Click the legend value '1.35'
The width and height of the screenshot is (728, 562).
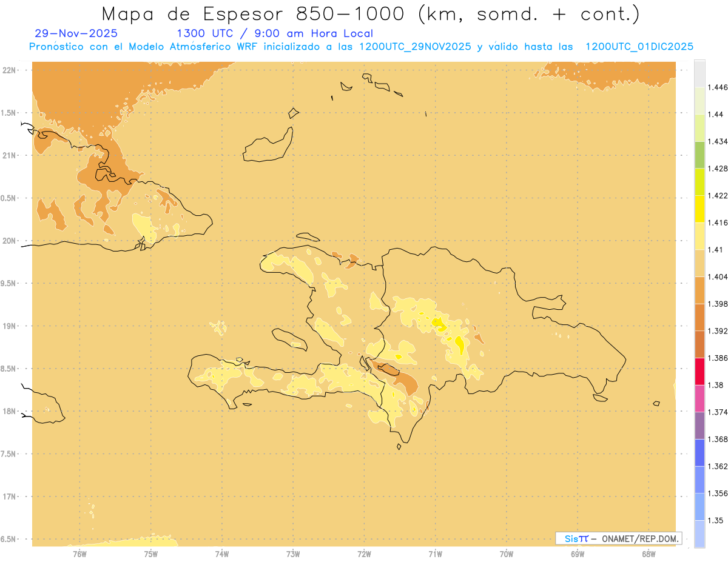(716, 520)
